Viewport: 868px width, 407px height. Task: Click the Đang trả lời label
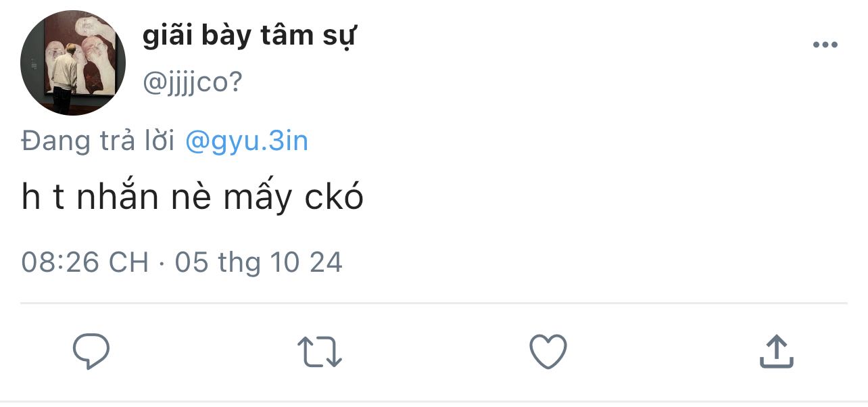pyautogui.click(x=98, y=141)
